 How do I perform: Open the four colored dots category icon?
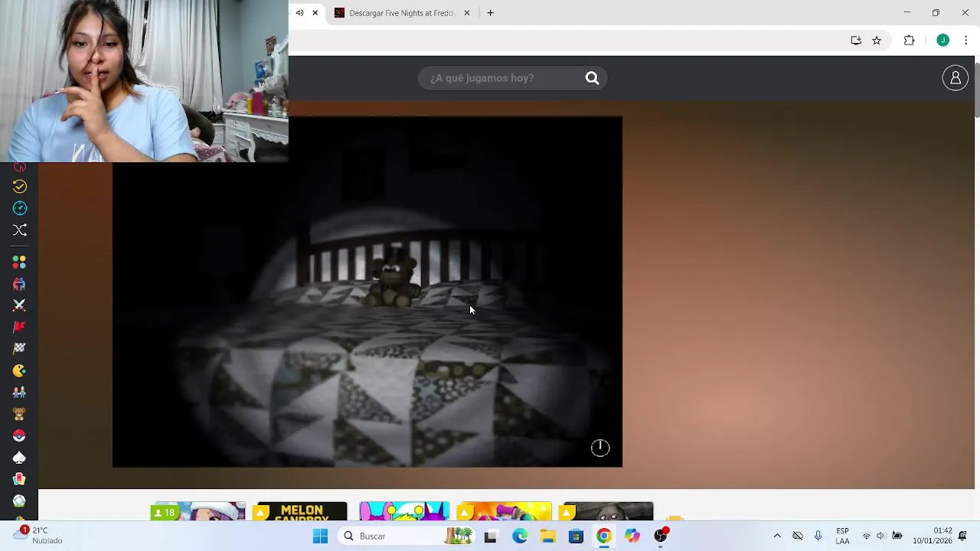click(x=20, y=262)
